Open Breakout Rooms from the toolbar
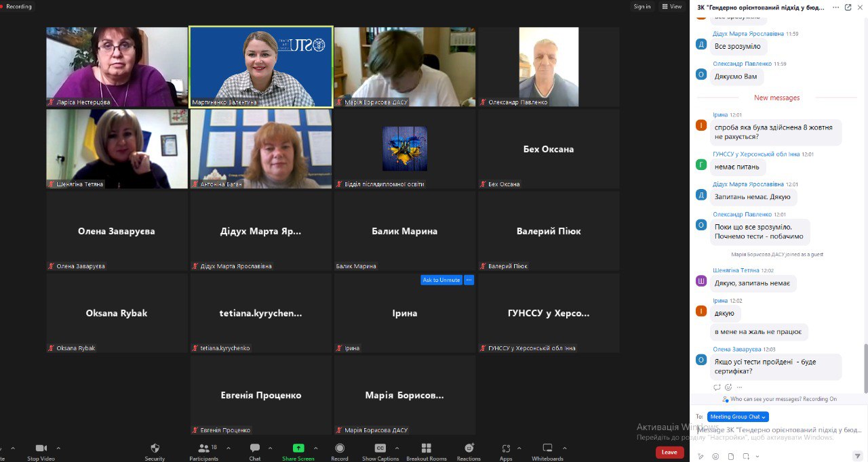 (x=426, y=448)
